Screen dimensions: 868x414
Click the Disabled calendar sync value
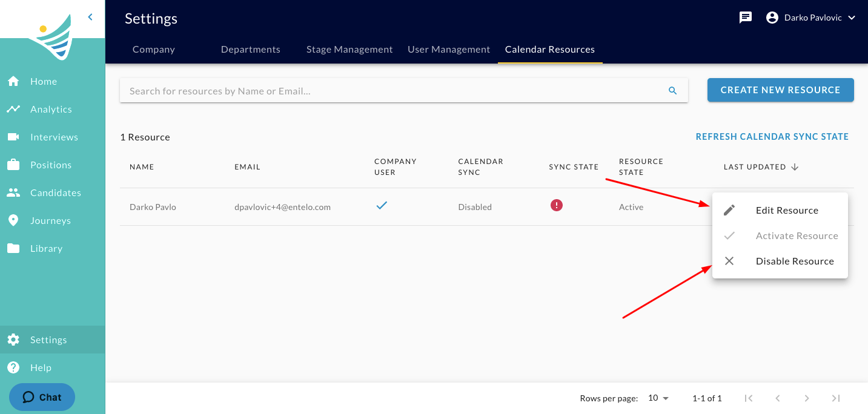click(475, 207)
